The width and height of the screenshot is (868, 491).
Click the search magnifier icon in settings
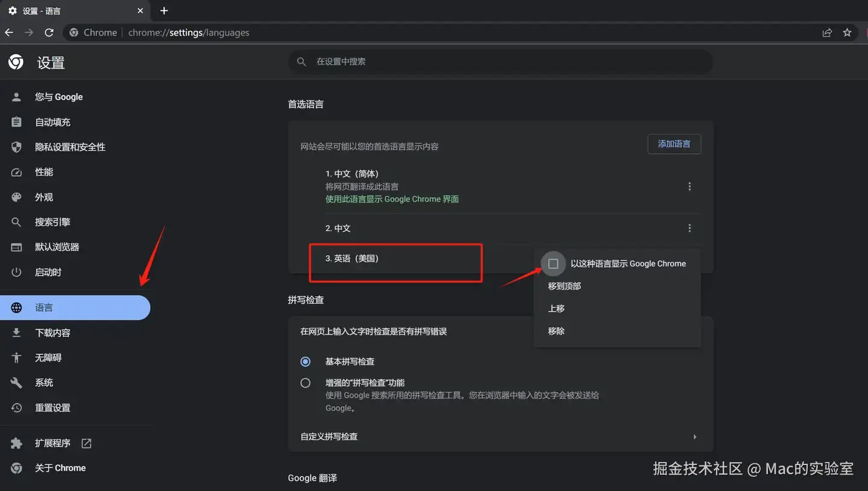pos(301,62)
